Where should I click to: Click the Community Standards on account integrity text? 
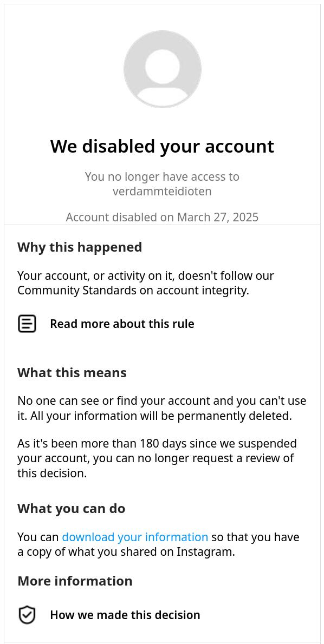click(133, 291)
